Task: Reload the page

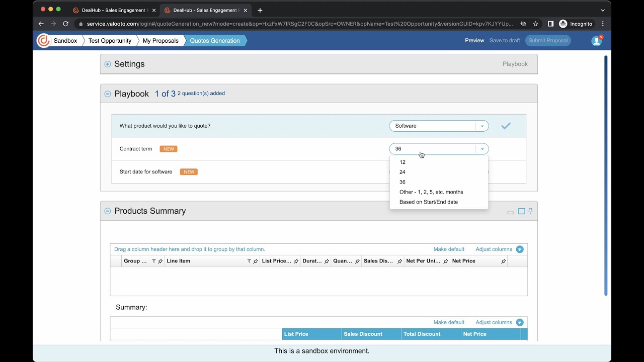Action: pyautogui.click(x=65, y=24)
